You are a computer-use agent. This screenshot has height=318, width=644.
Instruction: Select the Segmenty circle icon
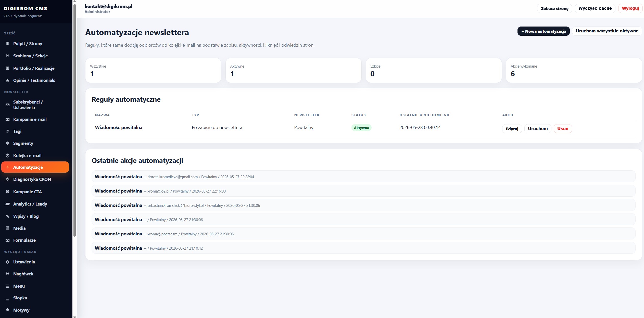(8, 143)
